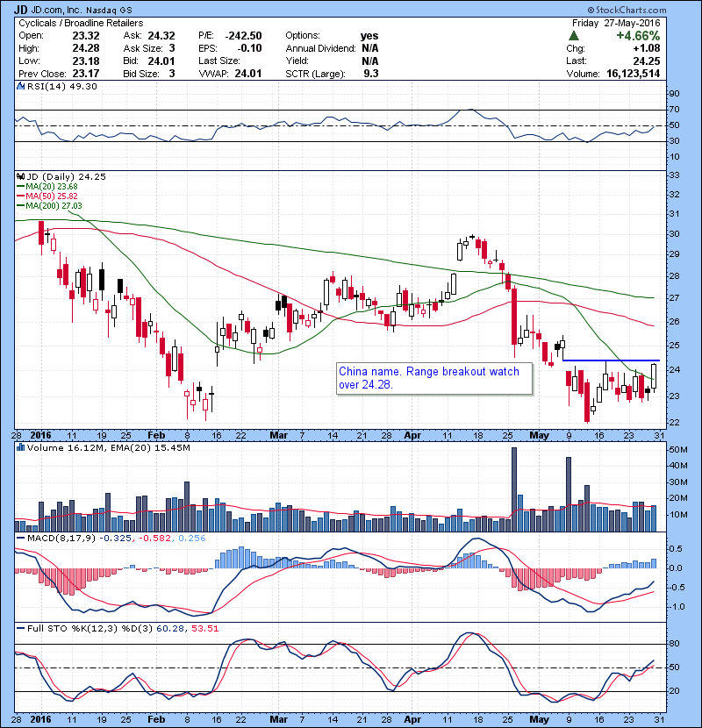The width and height of the screenshot is (702, 728).
Task: Click the EPS value -0.10
Action: click(249, 48)
